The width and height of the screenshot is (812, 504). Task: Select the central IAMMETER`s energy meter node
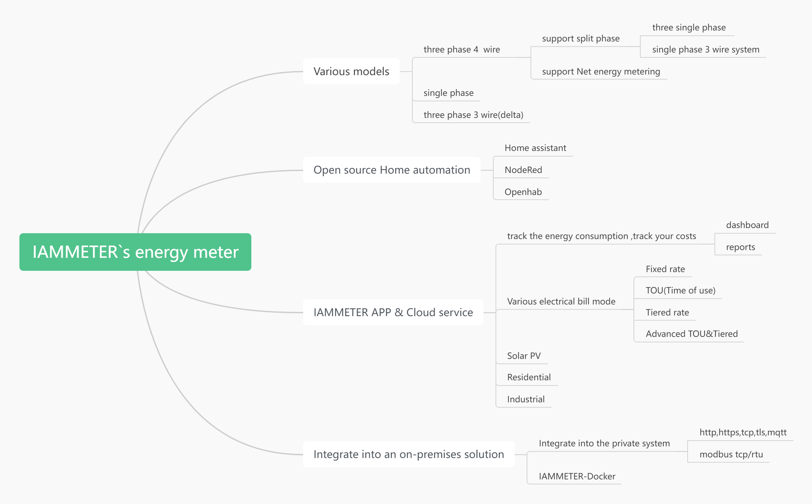tap(135, 252)
